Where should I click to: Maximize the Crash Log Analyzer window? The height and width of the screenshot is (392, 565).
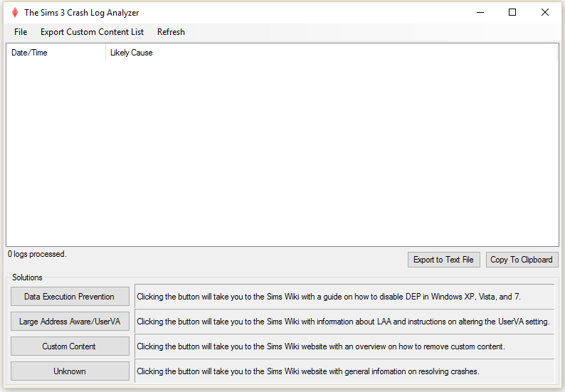pyautogui.click(x=512, y=13)
